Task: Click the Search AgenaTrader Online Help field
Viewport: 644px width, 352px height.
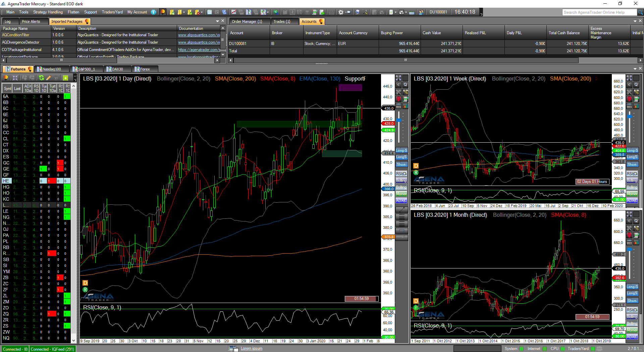Action: pyautogui.click(x=599, y=12)
